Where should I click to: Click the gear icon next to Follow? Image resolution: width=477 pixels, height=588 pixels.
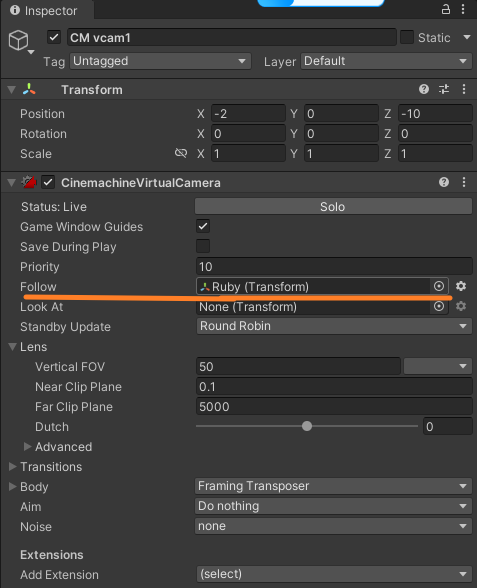(461, 286)
